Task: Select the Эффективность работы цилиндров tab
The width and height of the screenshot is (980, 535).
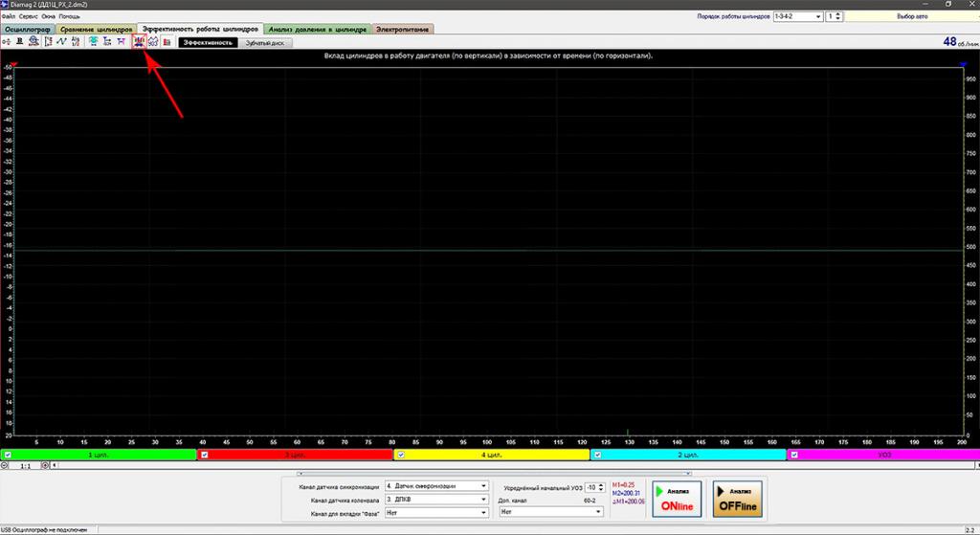Action: [x=200, y=30]
